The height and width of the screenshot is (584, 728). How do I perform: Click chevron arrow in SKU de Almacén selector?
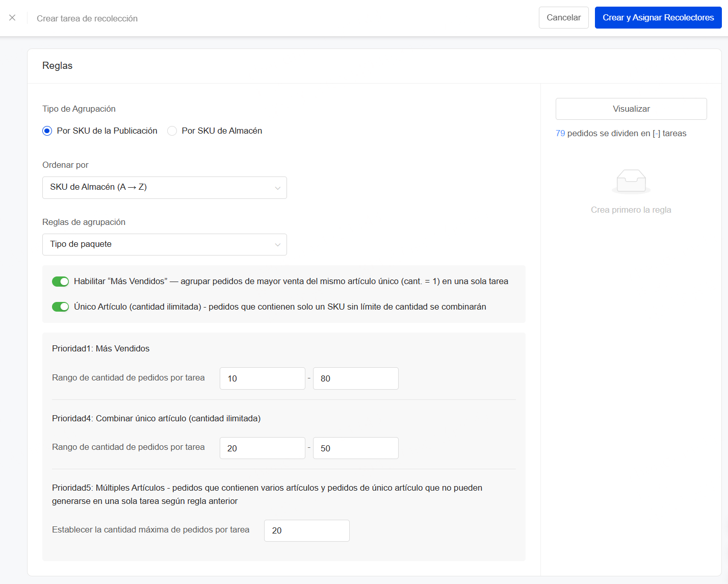[277, 188]
